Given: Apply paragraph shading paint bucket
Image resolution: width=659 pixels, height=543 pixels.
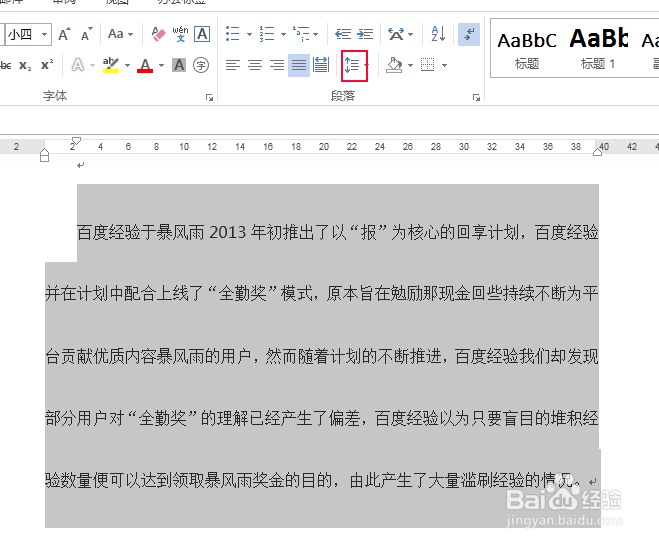Looking at the screenshot, I should 394,65.
